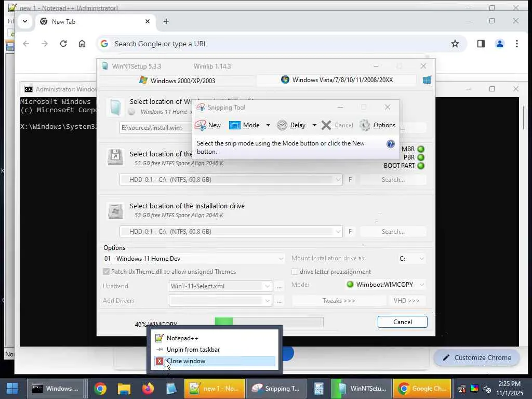Choose Unpin from taskbar
The width and height of the screenshot is (532, 399).
tap(215, 350)
